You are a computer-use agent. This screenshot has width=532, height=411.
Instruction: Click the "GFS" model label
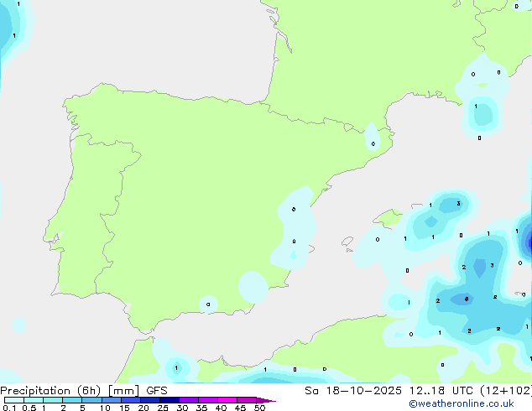click(157, 391)
